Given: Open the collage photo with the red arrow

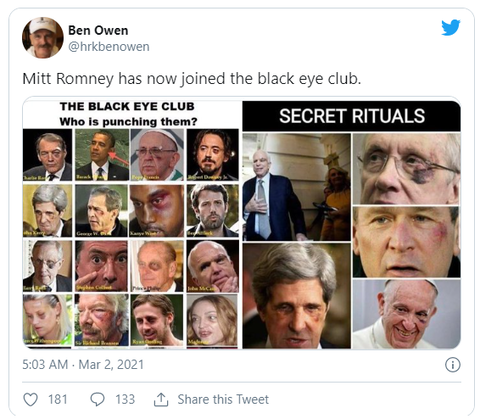Looking at the screenshot, I should point(102,155).
